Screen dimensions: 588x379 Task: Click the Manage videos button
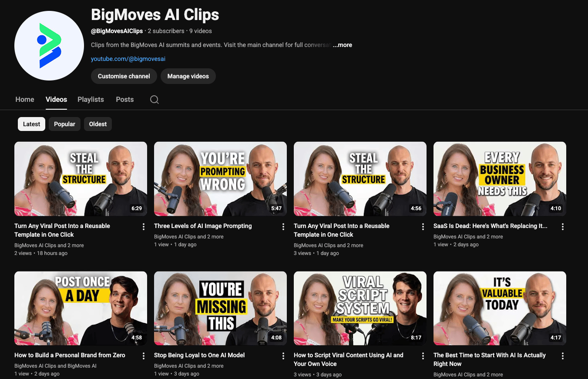pos(188,76)
